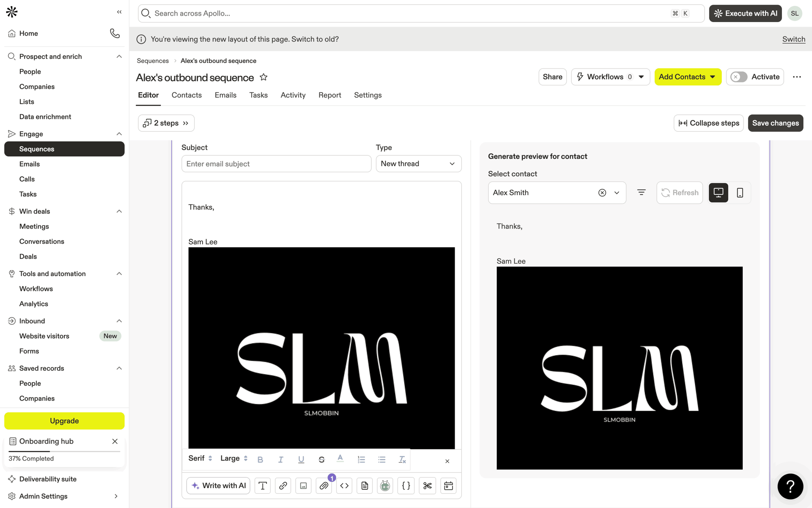Clear text formatting
This screenshot has height=508, width=812.
tap(402, 459)
